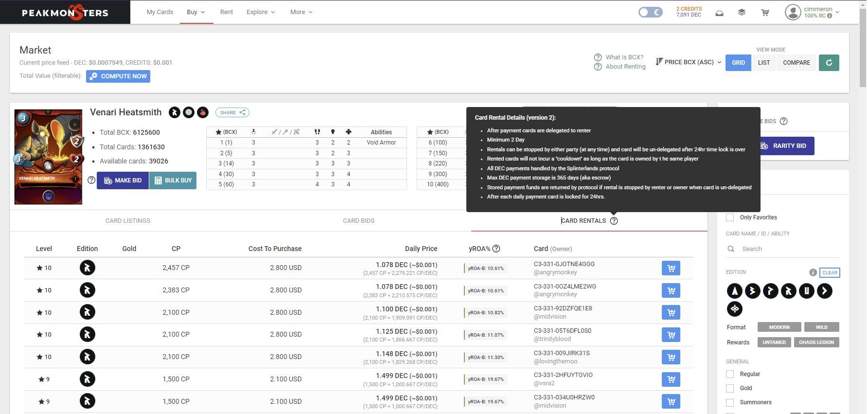Image resolution: width=868 pixels, height=414 pixels.
Task: Click the BULK BUY button
Action: tap(173, 180)
